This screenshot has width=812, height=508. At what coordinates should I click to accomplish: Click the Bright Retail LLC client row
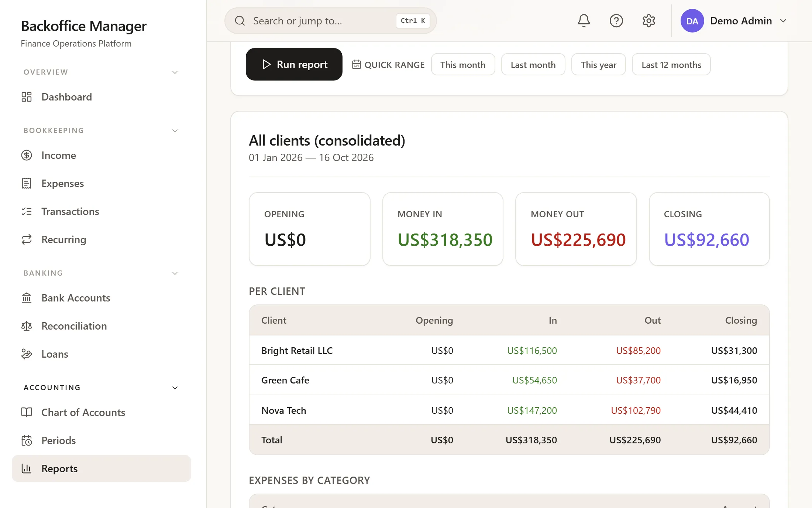[509, 350]
